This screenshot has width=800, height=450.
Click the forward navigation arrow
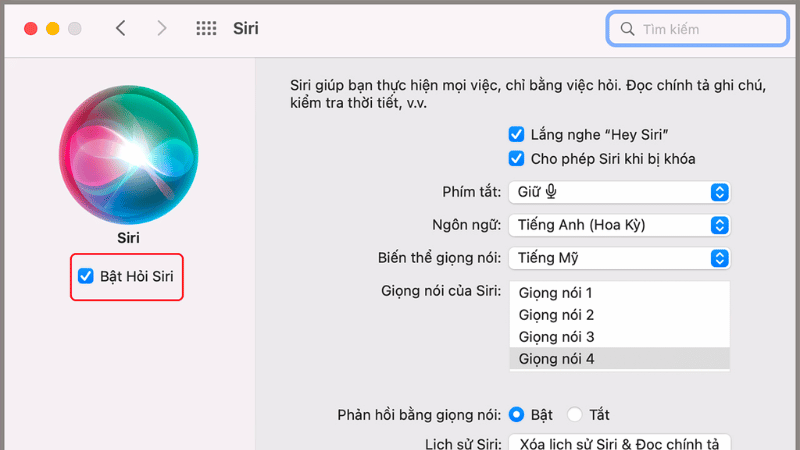(x=162, y=29)
